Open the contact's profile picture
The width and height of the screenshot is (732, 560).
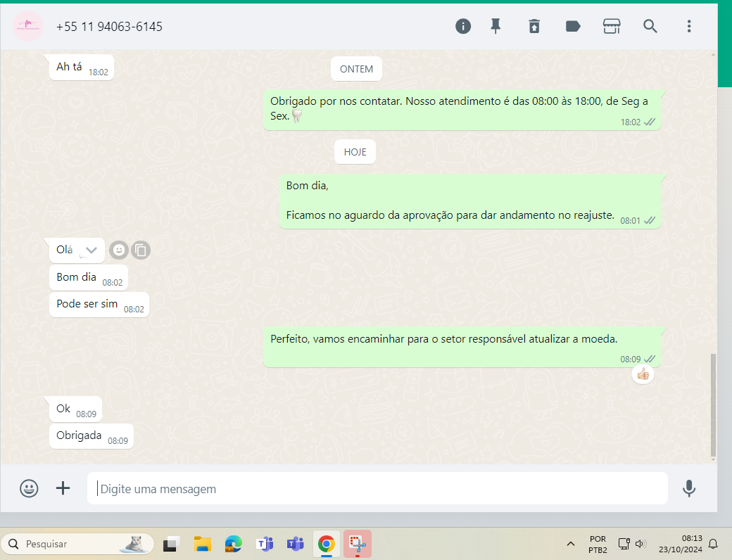pos(28,26)
